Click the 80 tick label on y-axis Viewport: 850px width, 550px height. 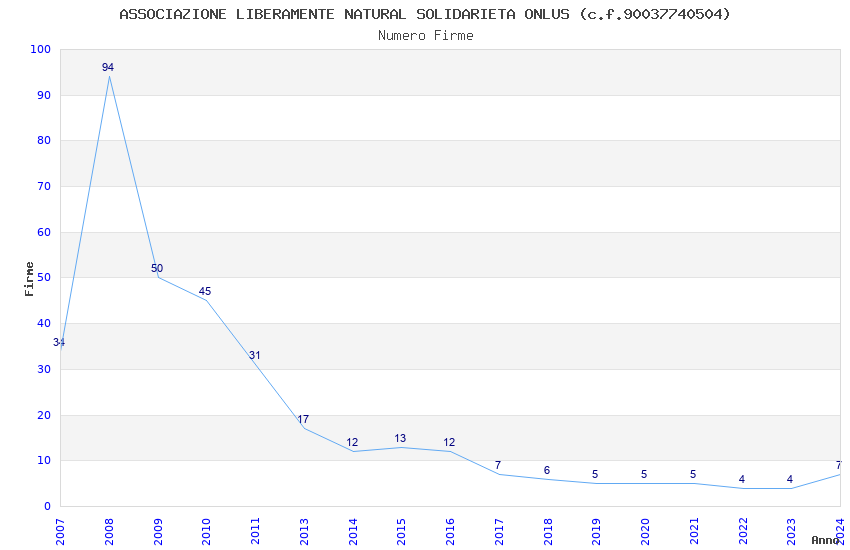pos(44,140)
